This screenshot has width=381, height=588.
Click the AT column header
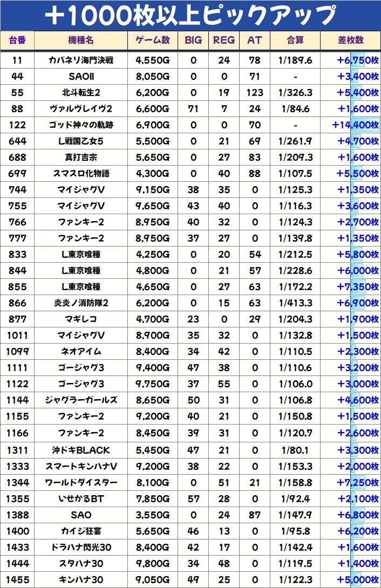(255, 40)
